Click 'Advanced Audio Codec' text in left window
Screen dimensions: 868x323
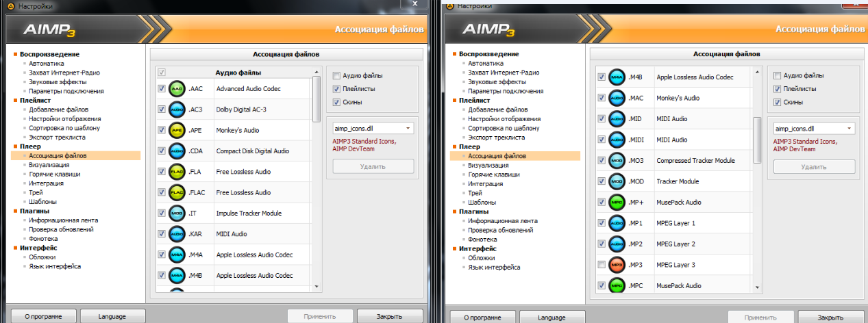tap(248, 89)
